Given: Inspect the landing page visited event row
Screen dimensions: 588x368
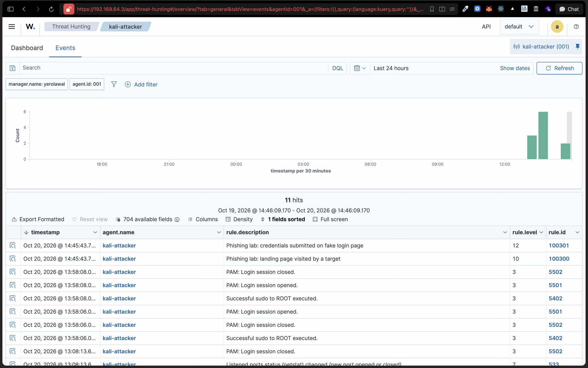Looking at the screenshot, I should click(13, 259).
